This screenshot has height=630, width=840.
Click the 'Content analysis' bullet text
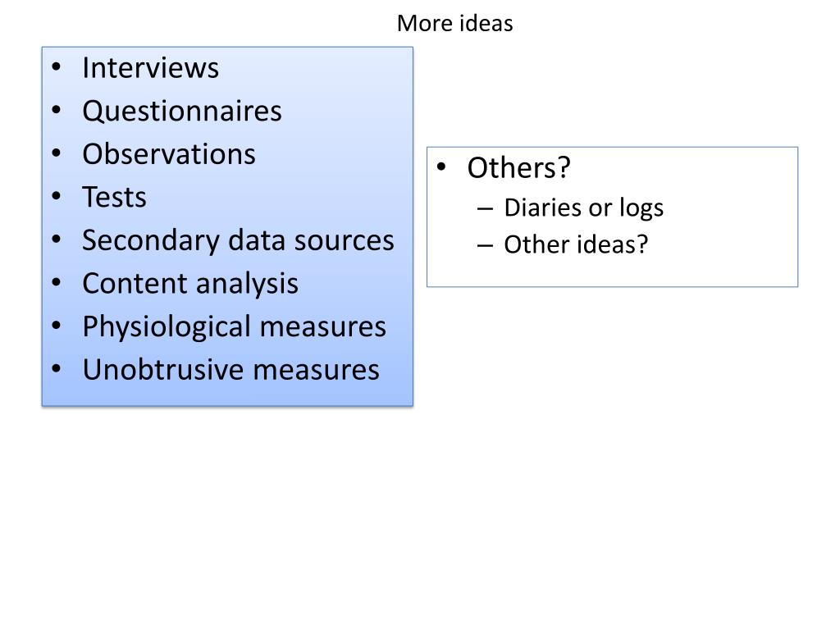(x=189, y=284)
